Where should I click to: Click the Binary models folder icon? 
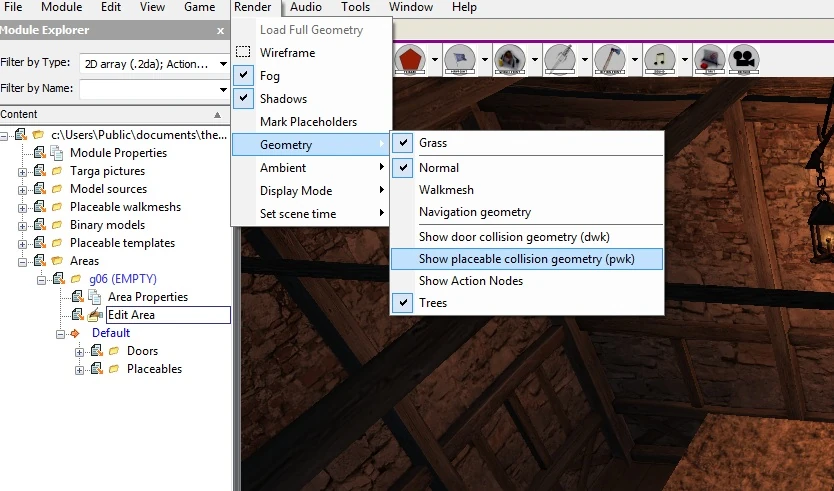pyautogui.click(x=57, y=225)
